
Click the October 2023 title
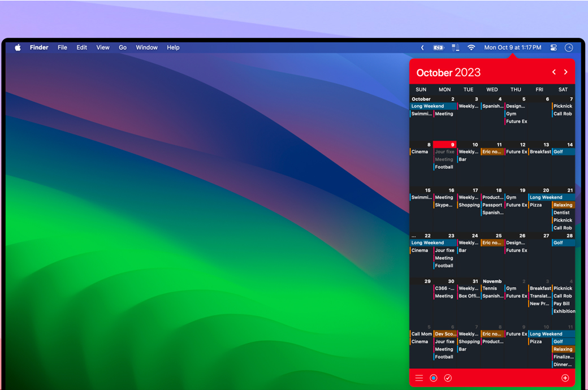tap(448, 72)
